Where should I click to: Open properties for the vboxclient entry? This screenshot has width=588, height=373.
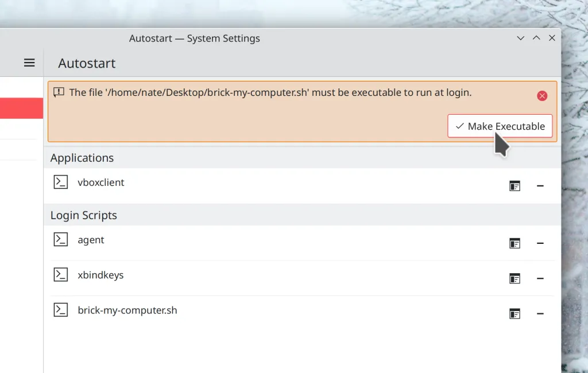514,185
